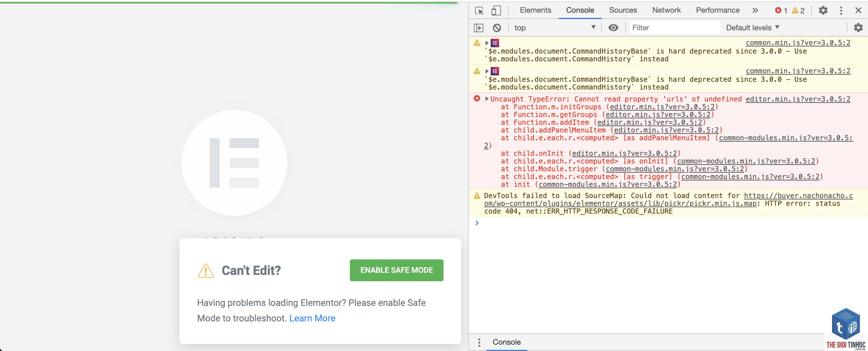Click the green page loading progress bar
The width and height of the screenshot is (868, 351).
click(228, 2)
